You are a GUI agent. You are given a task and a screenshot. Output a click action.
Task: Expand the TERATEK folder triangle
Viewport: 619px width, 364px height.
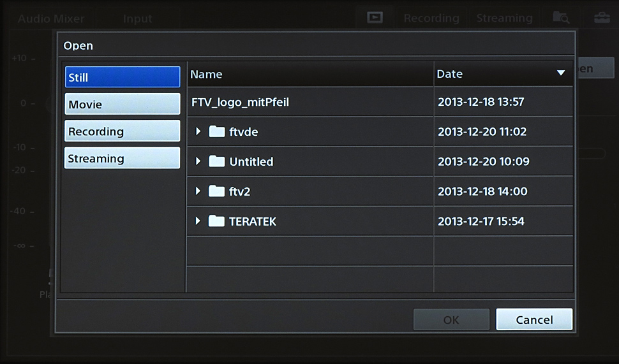pos(198,221)
